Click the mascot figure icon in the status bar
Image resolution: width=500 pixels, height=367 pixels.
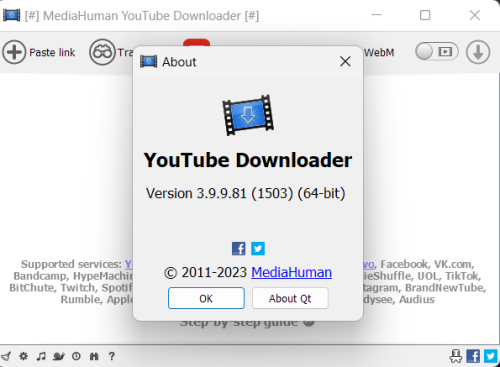pos(456,356)
